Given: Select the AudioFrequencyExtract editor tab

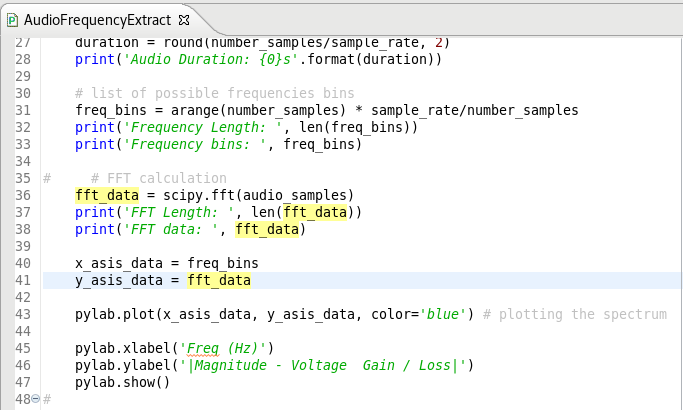Looking at the screenshot, I should (x=98, y=20).
